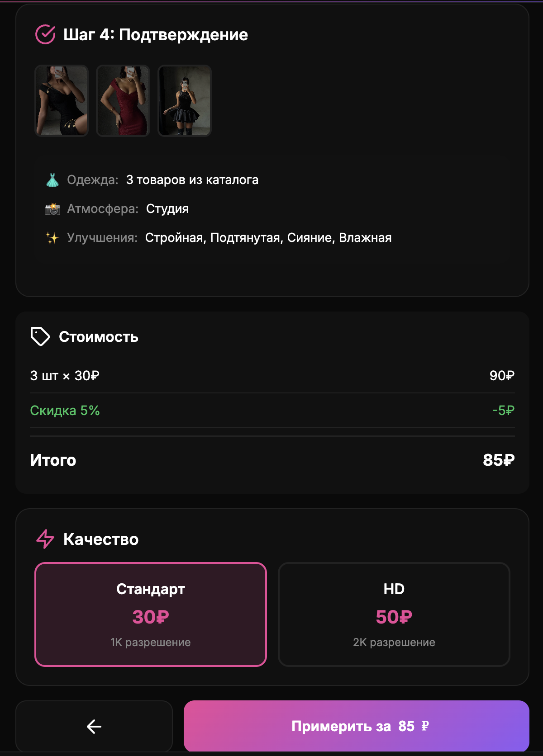543x756 pixels.
Task: Click the 2K разрешение label in HD card
Action: pos(394,643)
